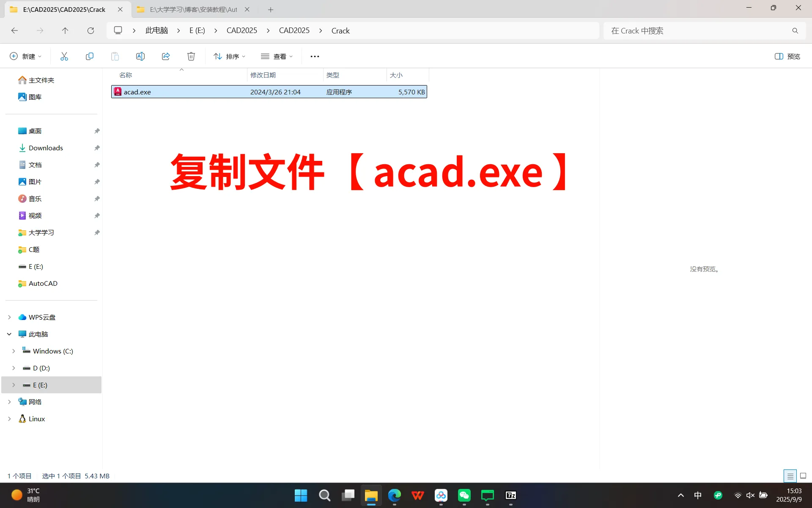Copy acad.exe using the Copy icon
The width and height of the screenshot is (812, 508).
pyautogui.click(x=89, y=56)
